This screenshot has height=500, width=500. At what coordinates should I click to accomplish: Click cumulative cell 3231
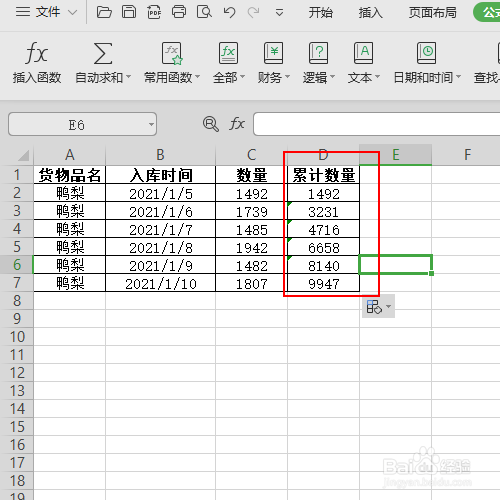323,211
